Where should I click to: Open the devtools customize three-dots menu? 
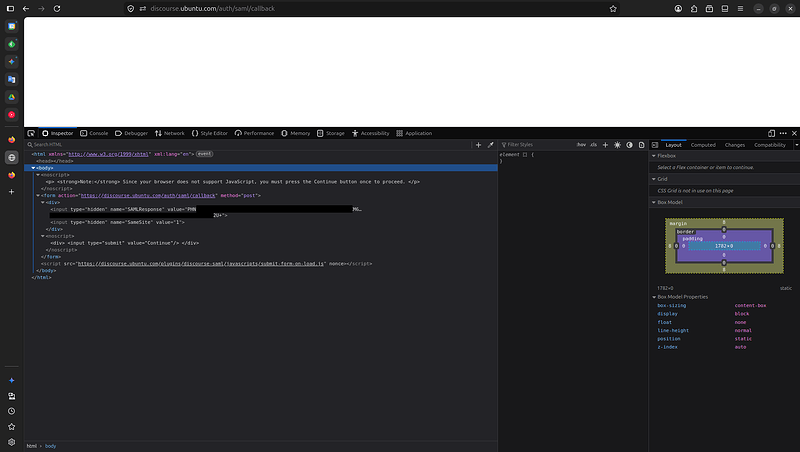(783, 133)
